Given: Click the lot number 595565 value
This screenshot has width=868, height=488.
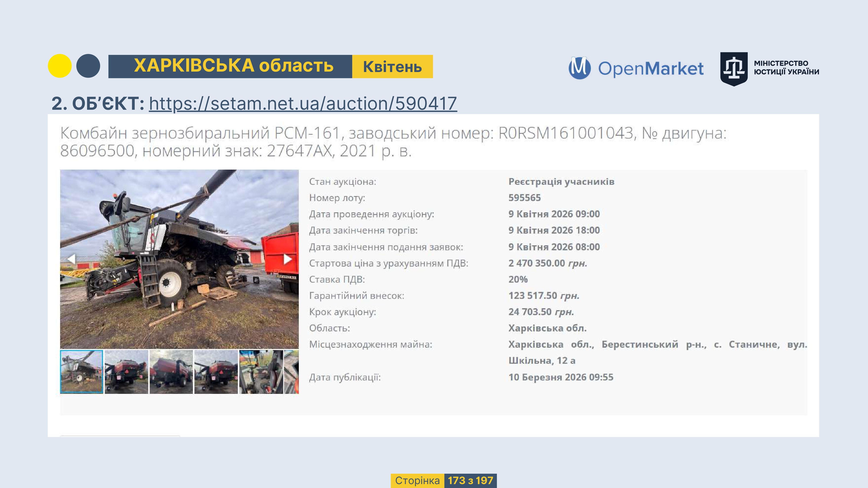Looking at the screenshot, I should pos(524,198).
